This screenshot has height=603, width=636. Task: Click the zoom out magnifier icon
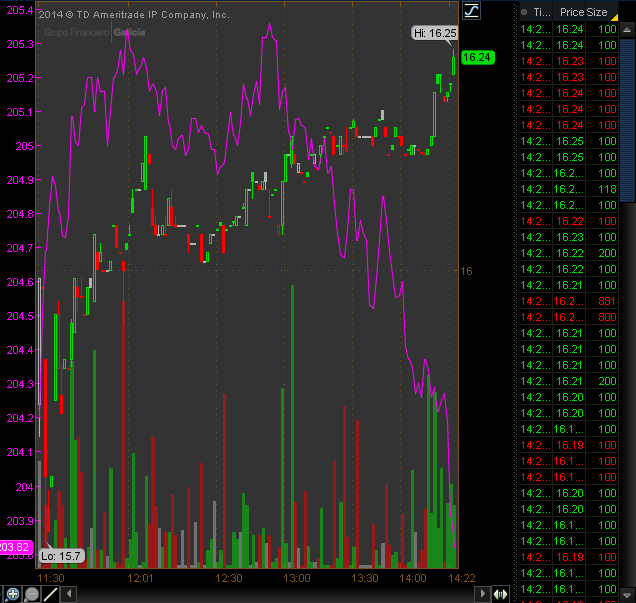coord(31,594)
